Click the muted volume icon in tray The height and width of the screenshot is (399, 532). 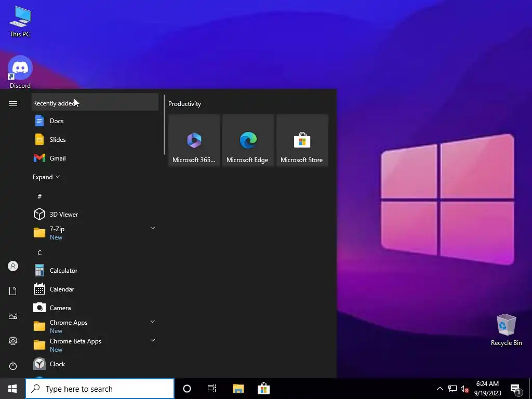point(464,389)
